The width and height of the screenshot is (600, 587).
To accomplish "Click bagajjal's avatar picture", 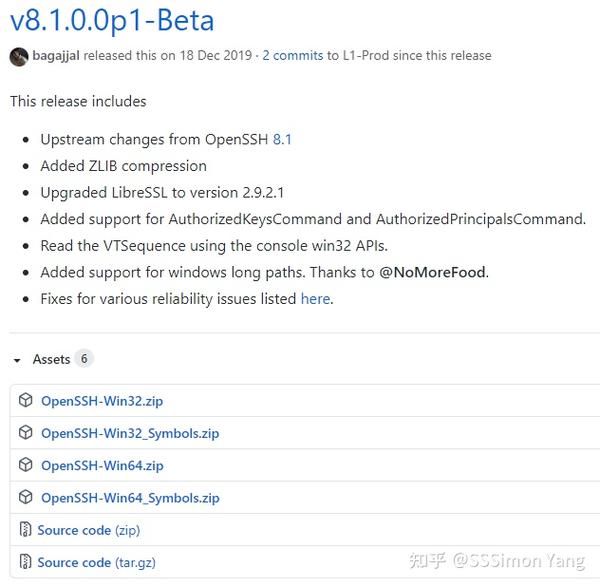I will (19, 57).
